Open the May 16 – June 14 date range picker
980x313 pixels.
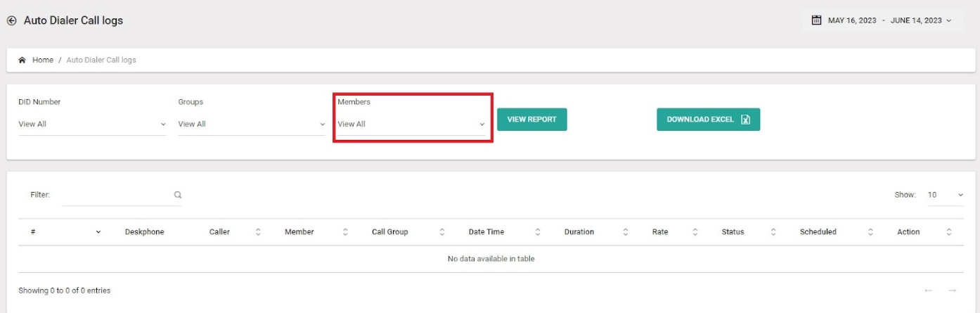(882, 20)
